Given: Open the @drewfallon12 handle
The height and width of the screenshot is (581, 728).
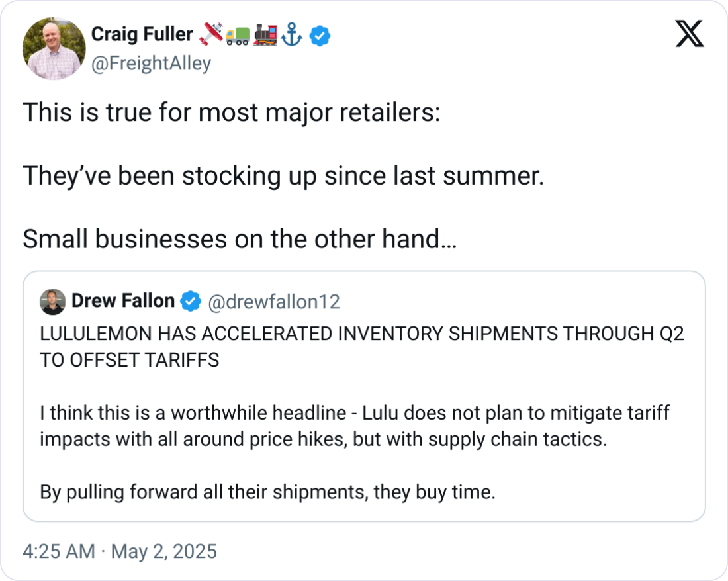Looking at the screenshot, I should pyautogui.click(x=274, y=302).
